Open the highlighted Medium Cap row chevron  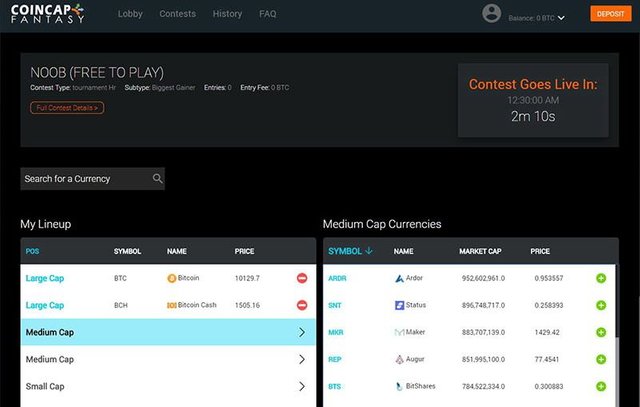(302, 332)
